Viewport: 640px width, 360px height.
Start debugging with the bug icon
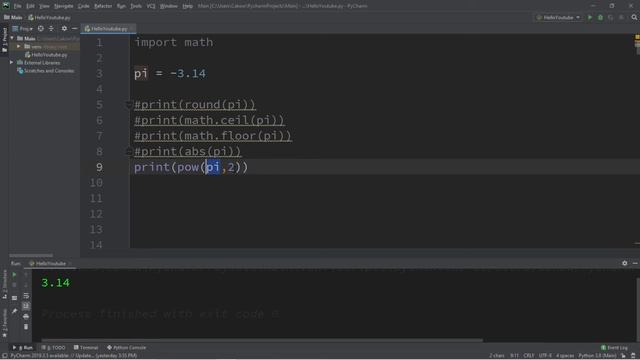[x=600, y=18]
